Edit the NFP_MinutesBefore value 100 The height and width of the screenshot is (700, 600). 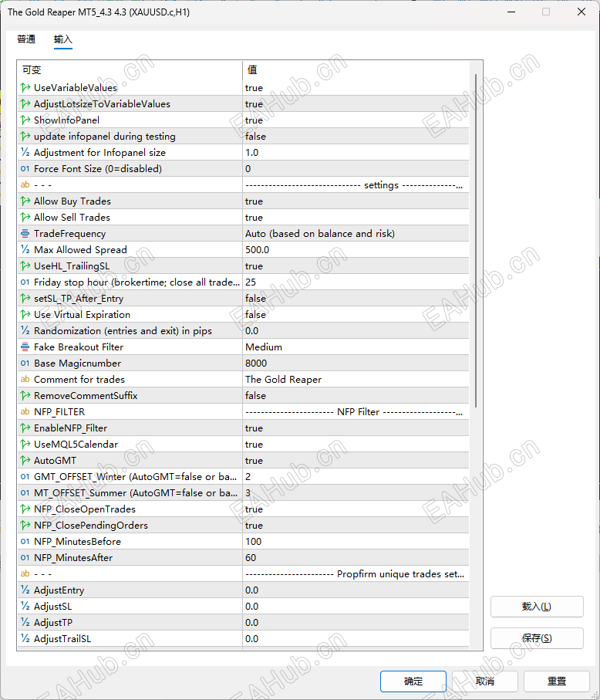356,542
